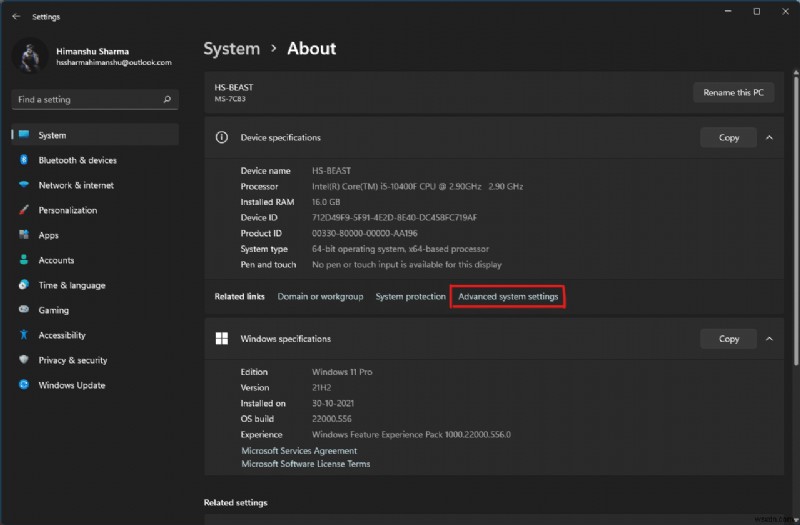Go to Accounts settings

(95, 260)
